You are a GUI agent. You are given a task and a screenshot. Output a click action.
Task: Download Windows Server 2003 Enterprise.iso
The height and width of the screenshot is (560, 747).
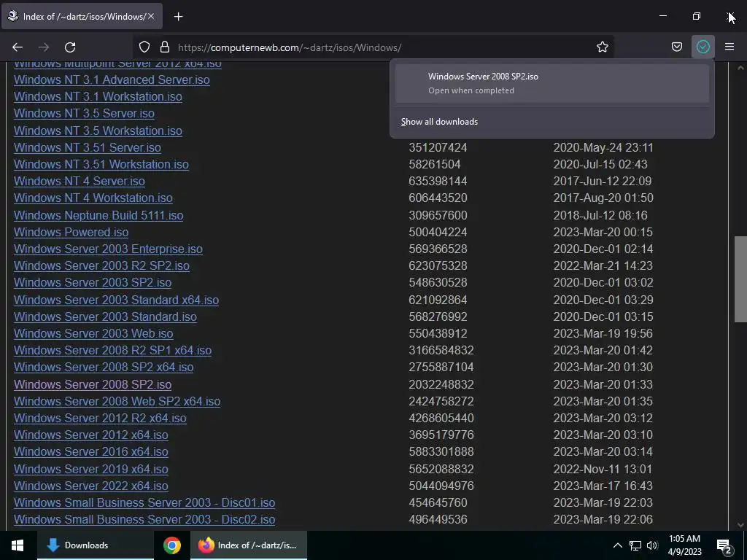[x=108, y=249]
